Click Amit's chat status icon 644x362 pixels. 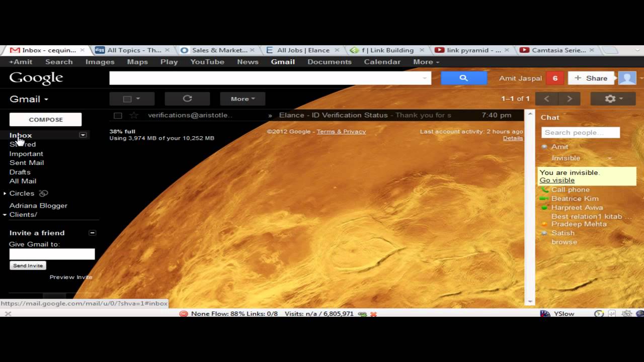[544, 147]
